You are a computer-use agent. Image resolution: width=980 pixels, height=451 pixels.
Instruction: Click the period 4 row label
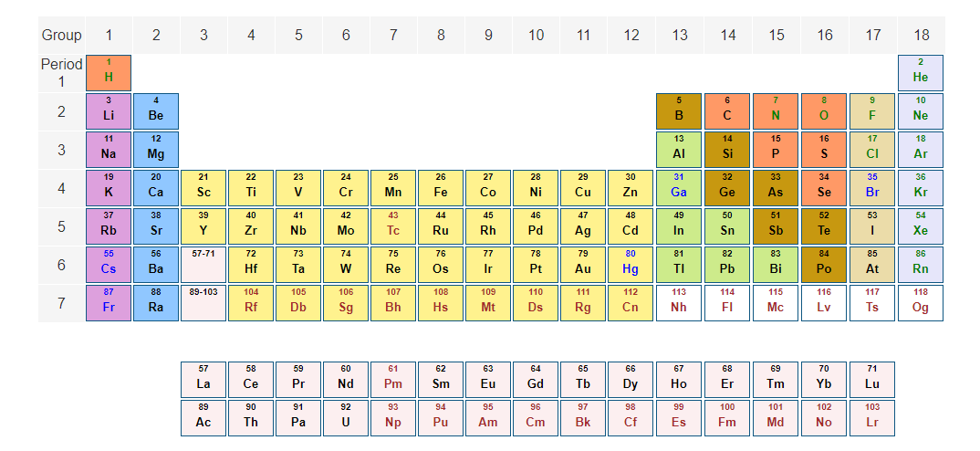61,188
